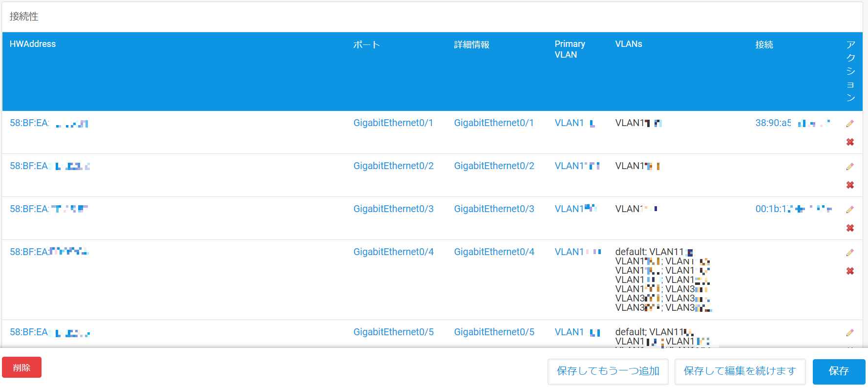Open Primary VLAN link for GigabitEthernet0/3
Image resolution: width=868 pixels, height=388 pixels.
576,209
